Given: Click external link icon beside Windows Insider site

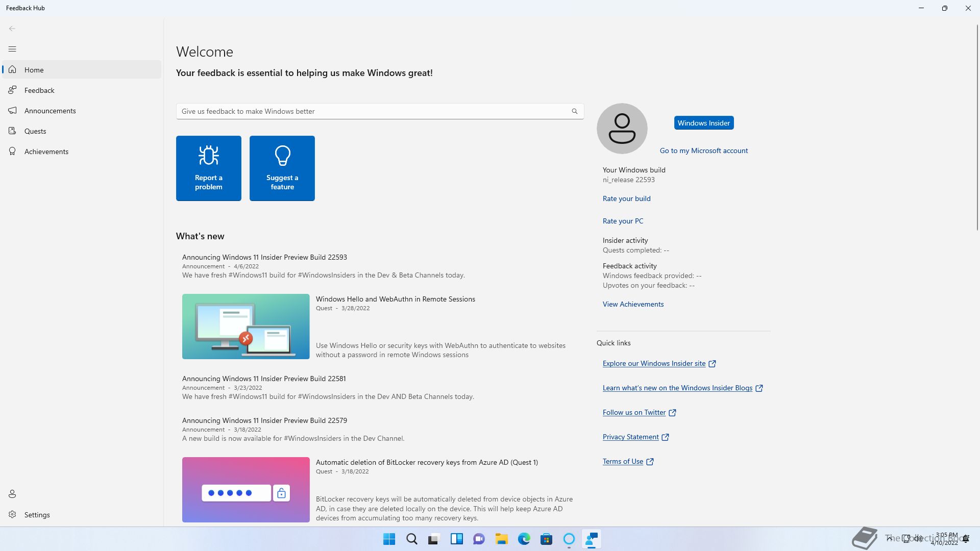Looking at the screenshot, I should [x=712, y=364].
